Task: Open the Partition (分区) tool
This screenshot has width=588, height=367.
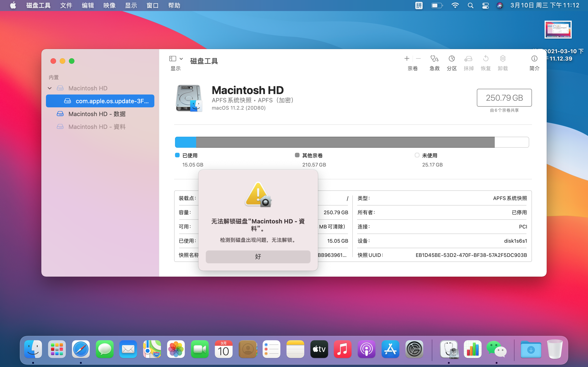Action: (x=451, y=59)
